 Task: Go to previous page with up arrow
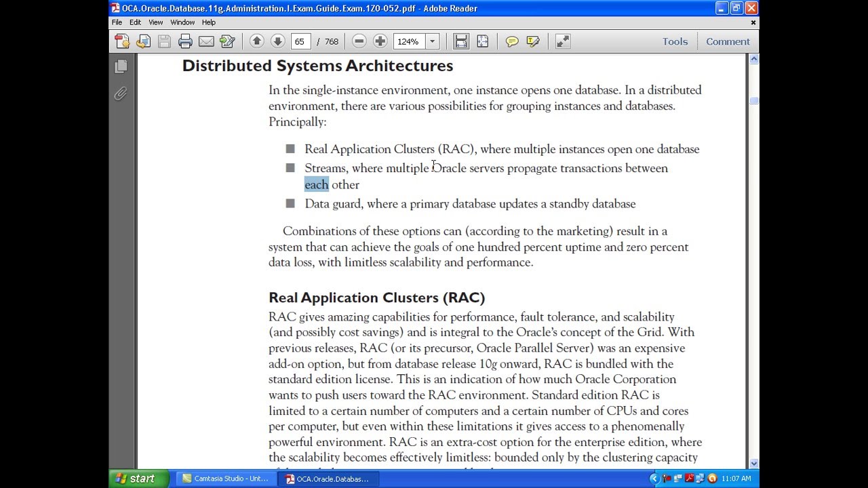(256, 41)
